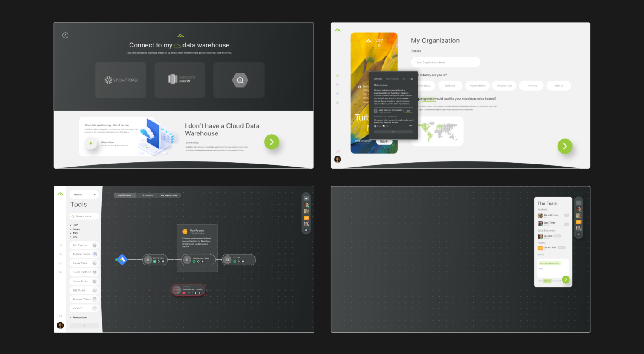Choose the BigQuery hexagon warehouse card
Screen dimensions: 644x354
coord(239,80)
